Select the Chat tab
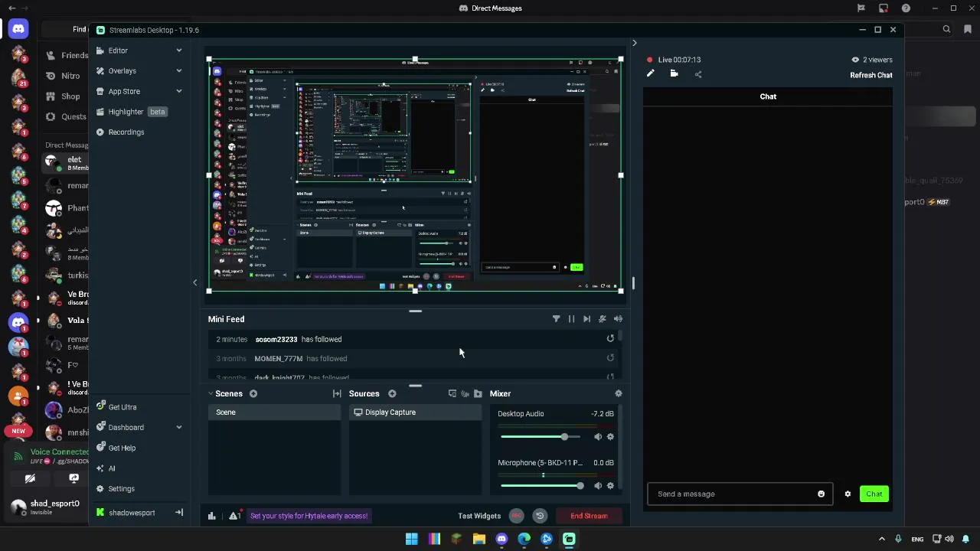The image size is (980, 551). [x=768, y=96]
